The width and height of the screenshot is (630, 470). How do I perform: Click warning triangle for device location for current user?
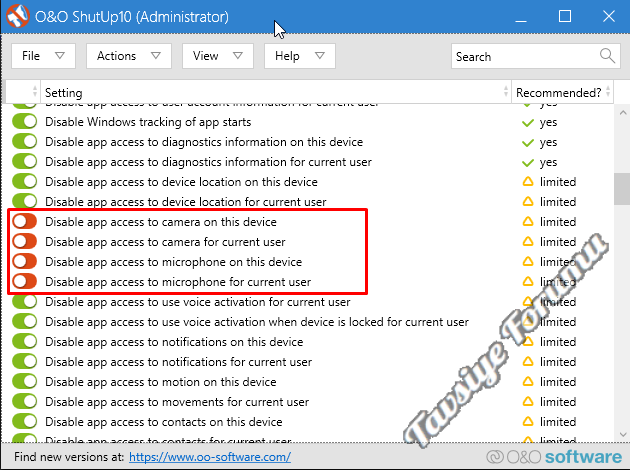(528, 201)
